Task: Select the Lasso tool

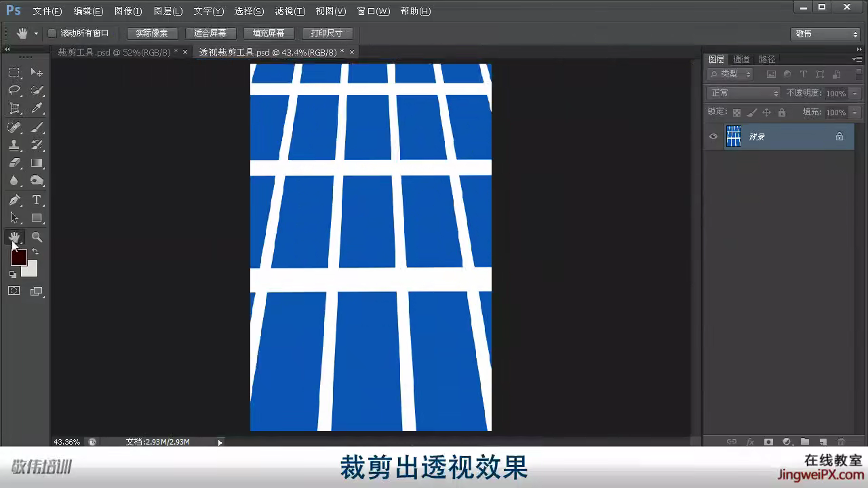Action: pos(14,90)
